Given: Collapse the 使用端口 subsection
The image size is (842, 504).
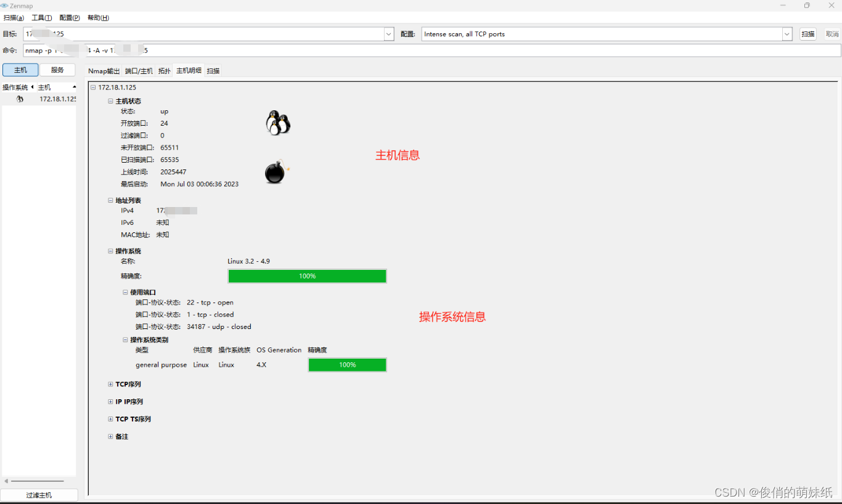Looking at the screenshot, I should pos(125,292).
